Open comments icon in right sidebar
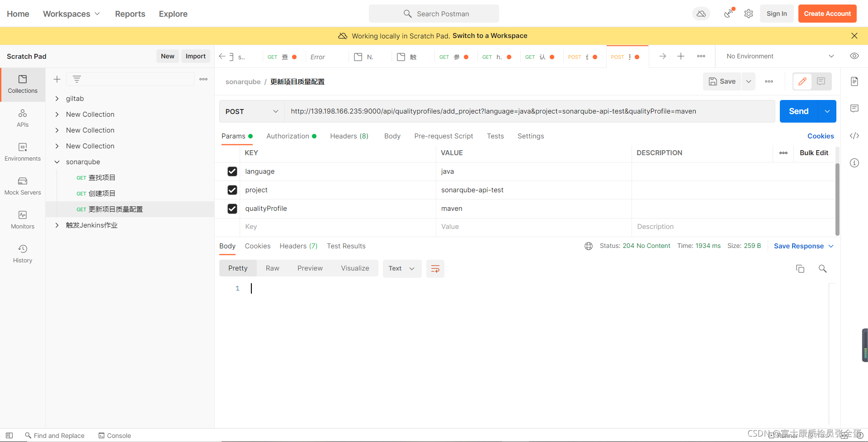This screenshot has width=868, height=442. tap(854, 109)
